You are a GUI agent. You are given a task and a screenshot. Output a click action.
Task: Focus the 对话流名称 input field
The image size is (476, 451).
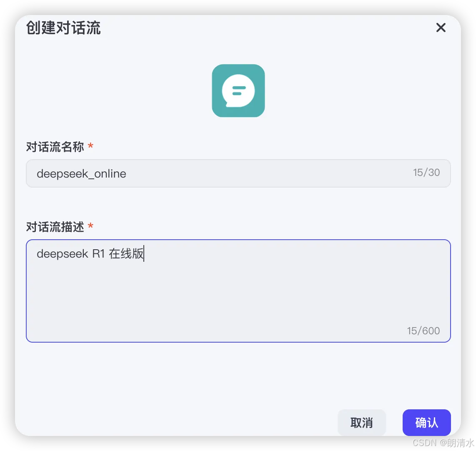tap(238, 173)
